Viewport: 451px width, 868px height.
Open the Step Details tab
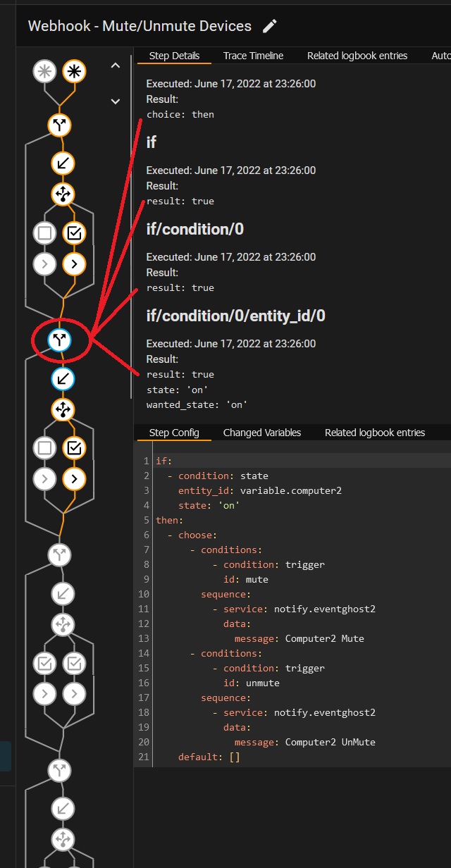174,56
